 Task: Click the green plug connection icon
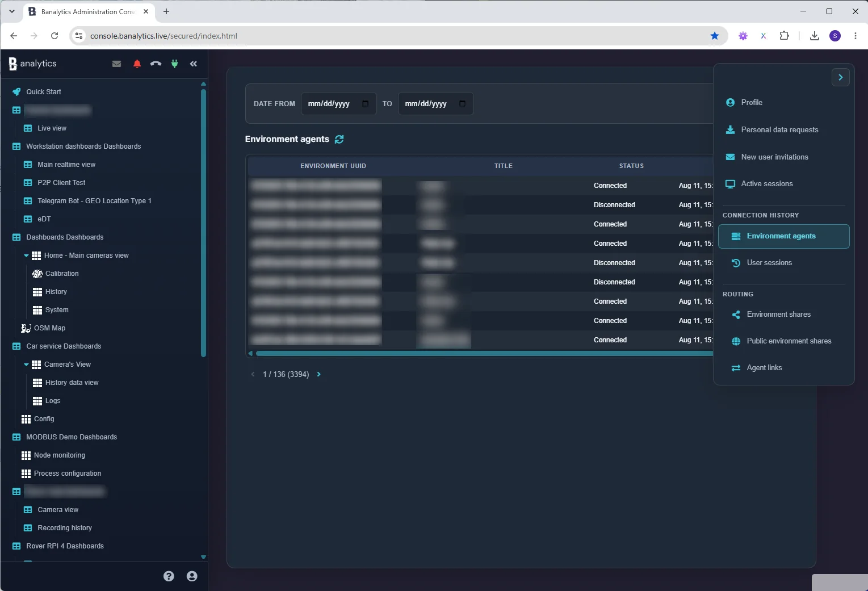[x=175, y=64]
